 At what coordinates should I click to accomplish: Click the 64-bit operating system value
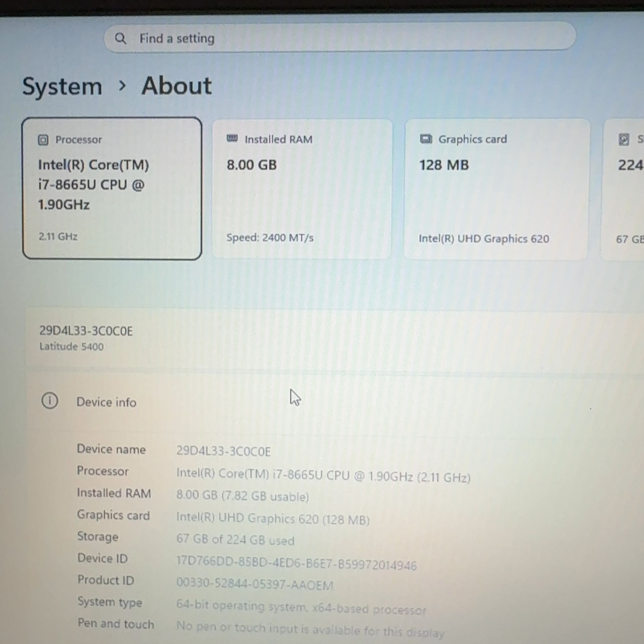point(301,607)
